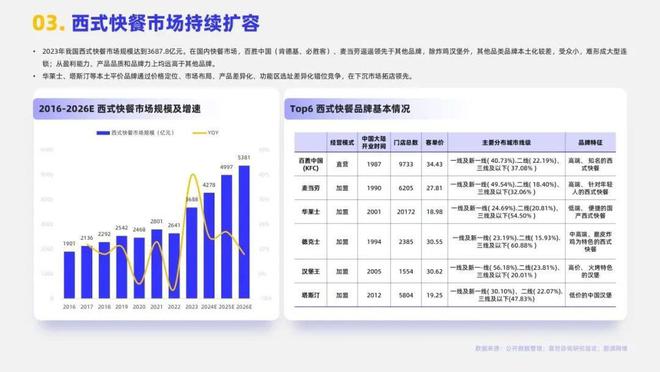The height and width of the screenshot is (372, 660).
Task: Click the 30.62 average spend cell
Action: (x=434, y=272)
